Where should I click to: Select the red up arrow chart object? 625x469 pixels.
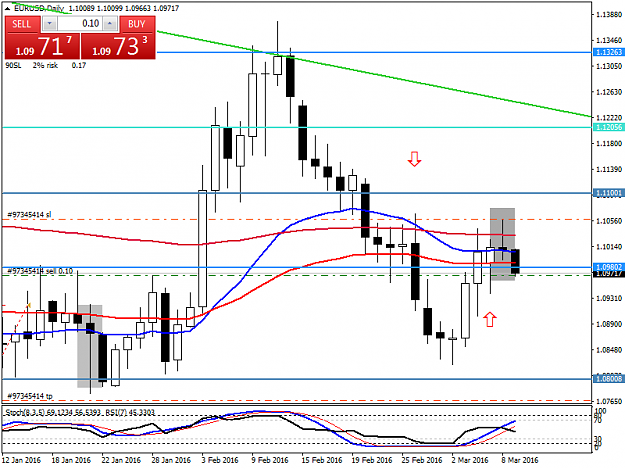[490, 319]
